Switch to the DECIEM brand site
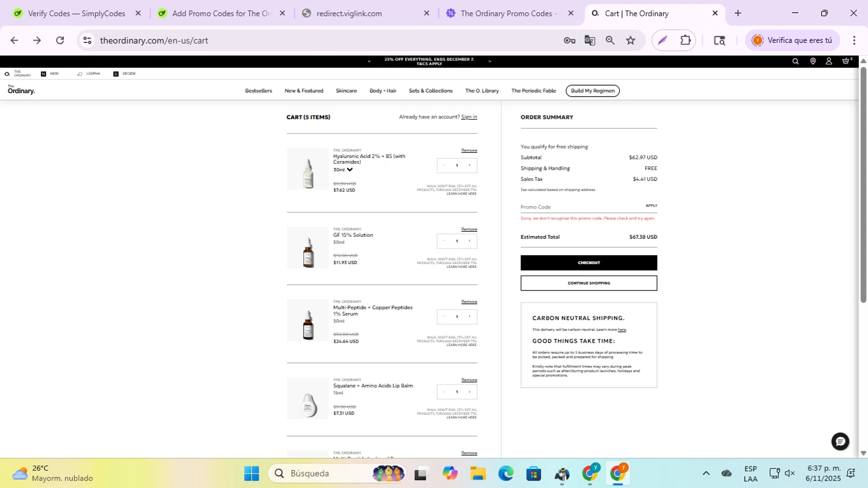This screenshot has height=488, width=868. (124, 74)
